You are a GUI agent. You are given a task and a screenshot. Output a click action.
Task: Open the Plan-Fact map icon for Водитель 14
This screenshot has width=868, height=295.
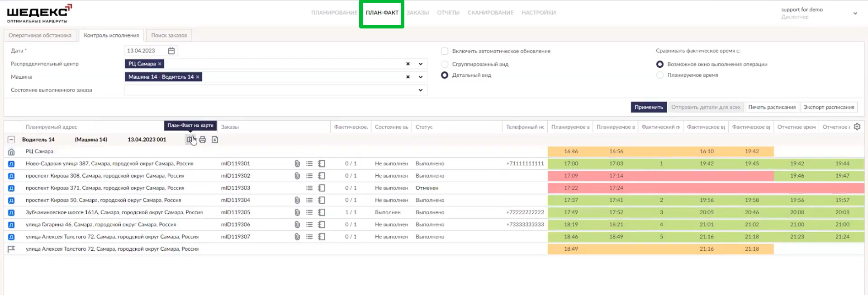tap(190, 140)
